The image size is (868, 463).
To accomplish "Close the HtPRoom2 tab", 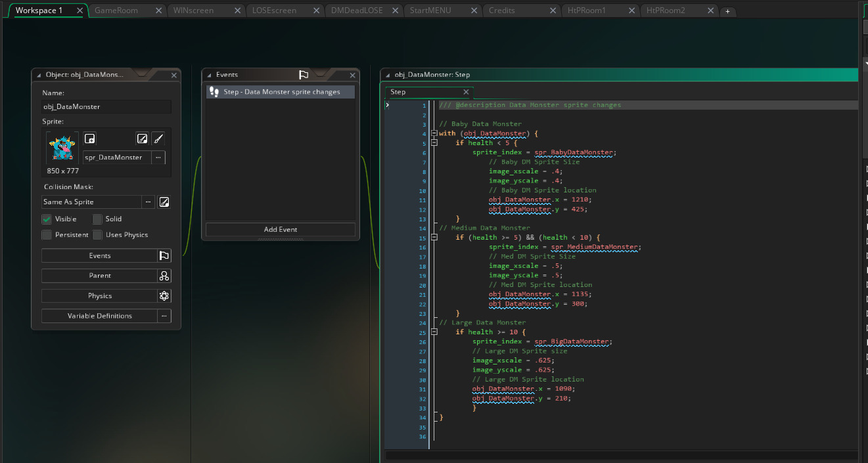I will point(710,11).
